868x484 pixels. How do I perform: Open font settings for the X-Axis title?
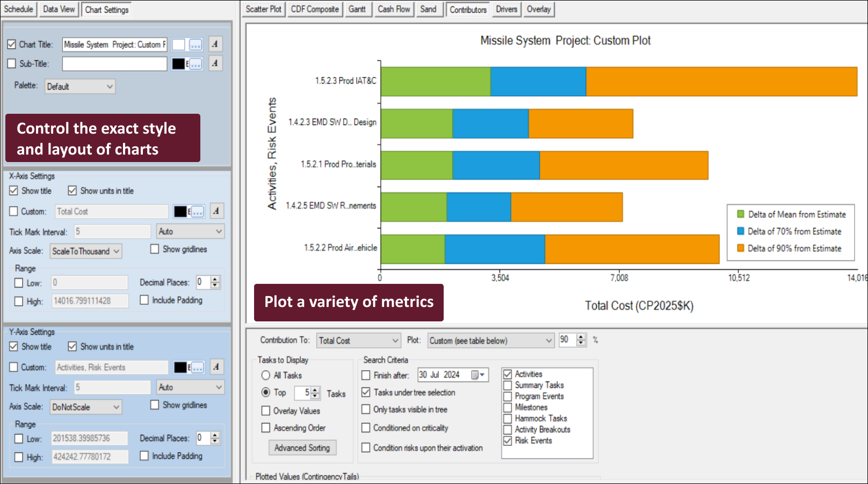[x=216, y=211]
